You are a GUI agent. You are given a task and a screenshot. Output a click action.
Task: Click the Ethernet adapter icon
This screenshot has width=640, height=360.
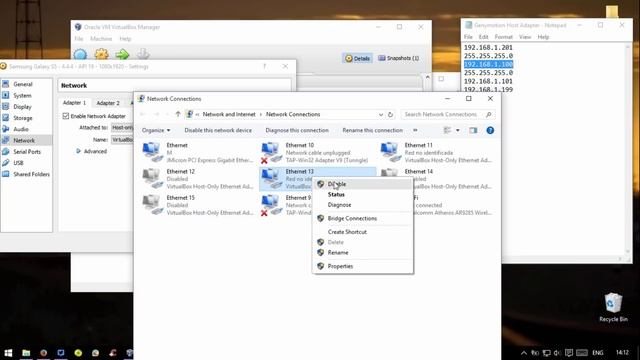click(x=153, y=152)
